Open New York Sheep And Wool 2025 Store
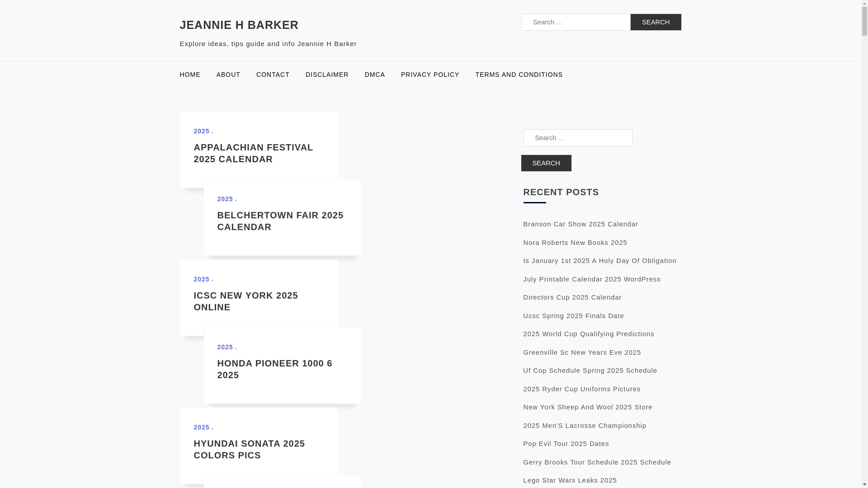 [588, 407]
